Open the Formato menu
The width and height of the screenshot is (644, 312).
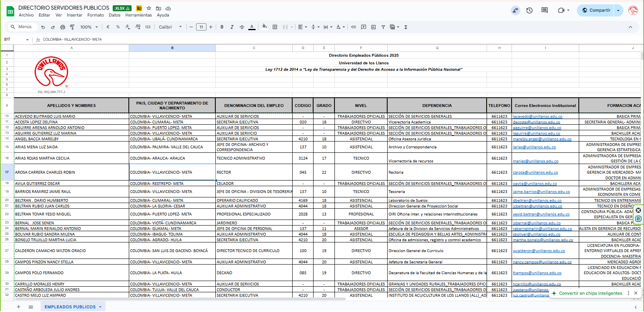point(95,15)
